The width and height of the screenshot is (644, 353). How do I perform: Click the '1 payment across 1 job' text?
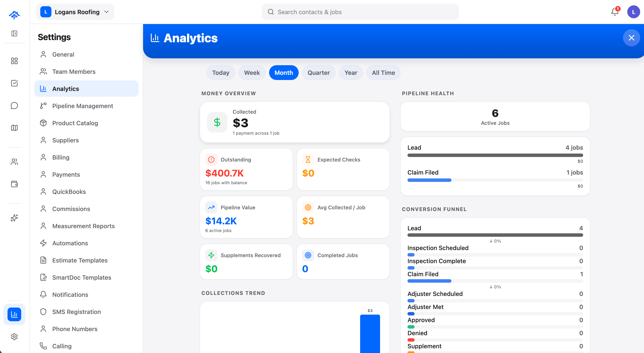[256, 133]
